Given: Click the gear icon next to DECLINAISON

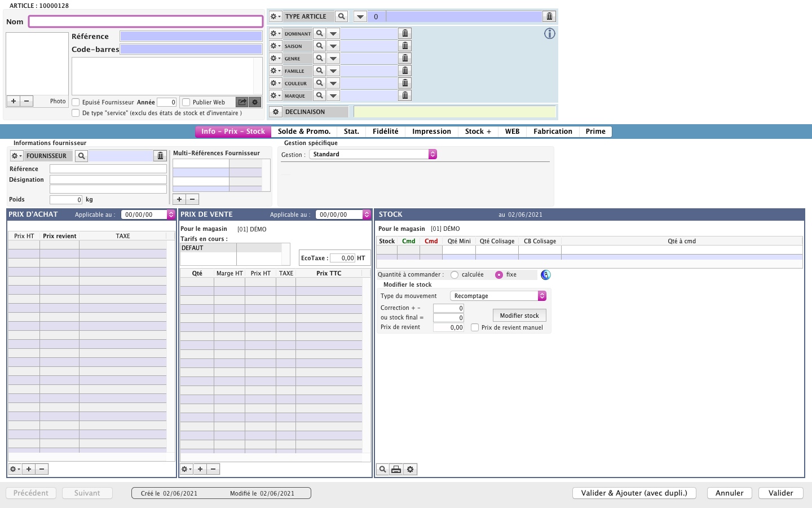Looking at the screenshot, I should click(276, 112).
